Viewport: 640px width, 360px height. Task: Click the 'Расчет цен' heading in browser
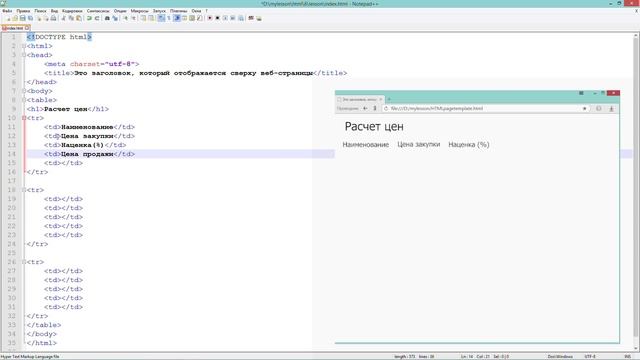[374, 127]
